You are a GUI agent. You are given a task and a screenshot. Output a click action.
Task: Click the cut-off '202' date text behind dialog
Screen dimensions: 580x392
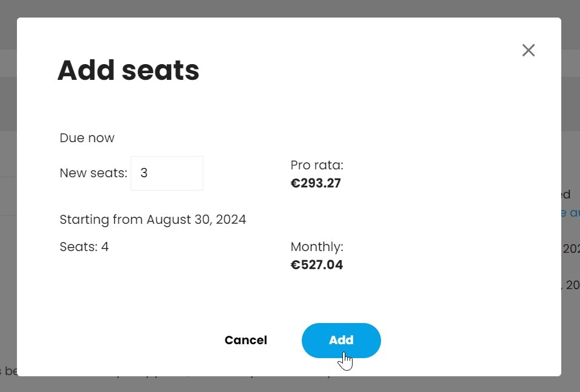coord(571,249)
